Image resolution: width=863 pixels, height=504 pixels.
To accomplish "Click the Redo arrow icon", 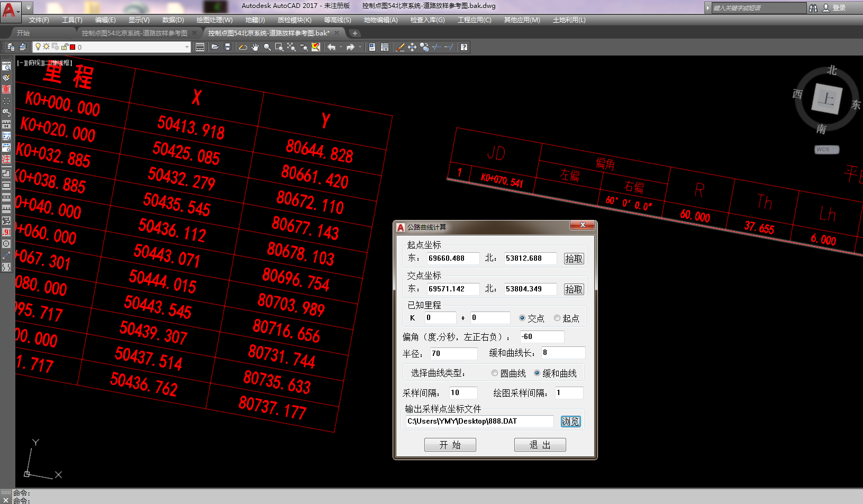I will [350, 47].
